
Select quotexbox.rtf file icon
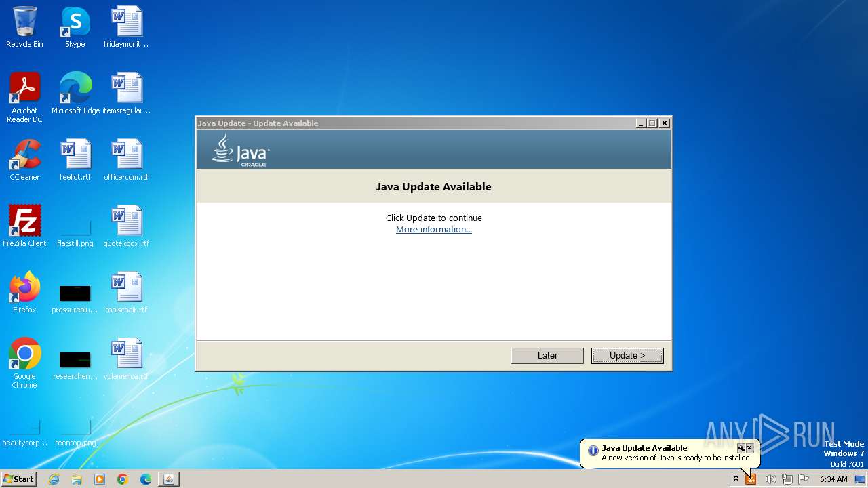126,226
